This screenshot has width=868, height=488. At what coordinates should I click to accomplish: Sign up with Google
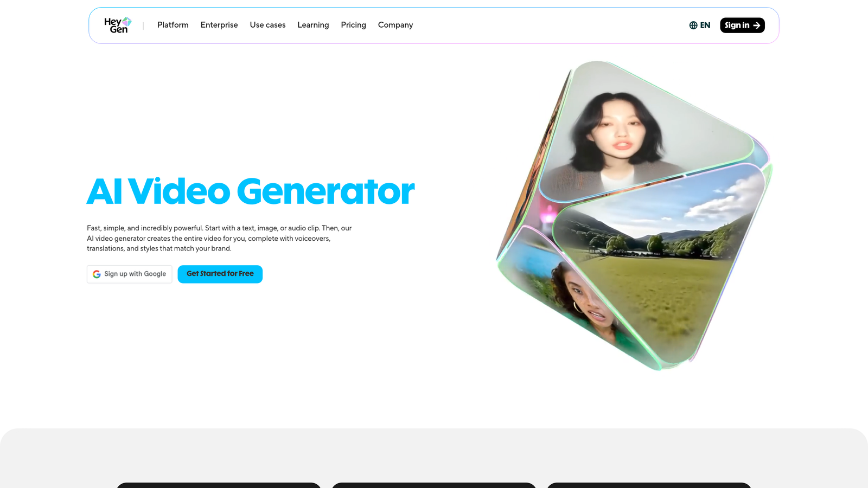tap(129, 274)
